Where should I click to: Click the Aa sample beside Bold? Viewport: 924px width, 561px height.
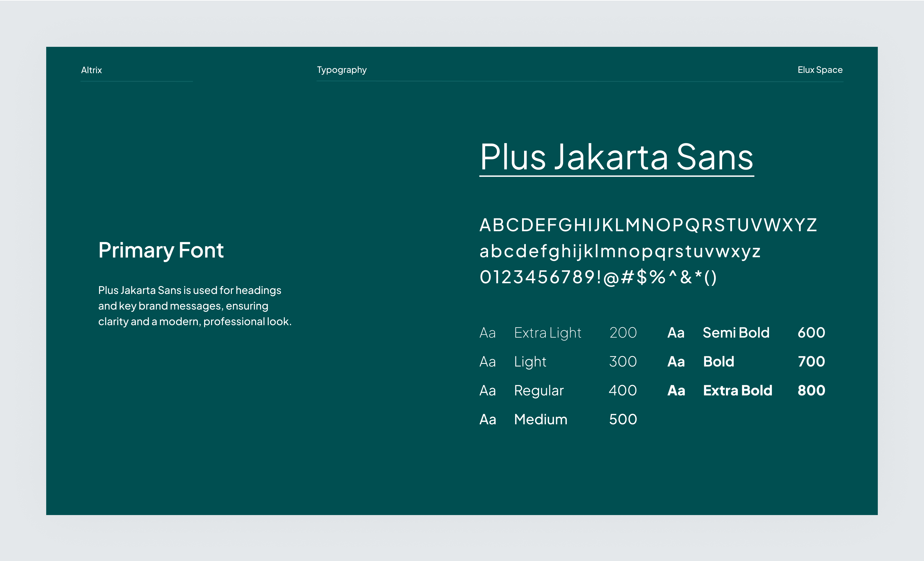[x=676, y=361]
